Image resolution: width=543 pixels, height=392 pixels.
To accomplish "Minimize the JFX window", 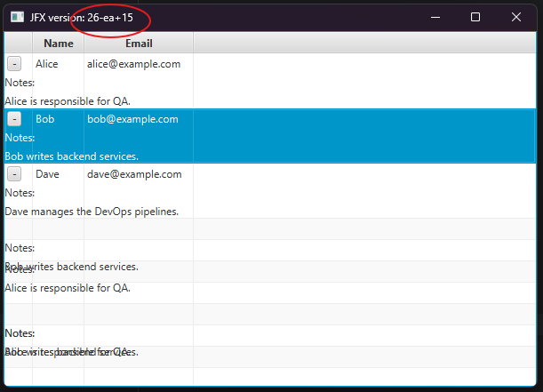I will click(435, 17).
